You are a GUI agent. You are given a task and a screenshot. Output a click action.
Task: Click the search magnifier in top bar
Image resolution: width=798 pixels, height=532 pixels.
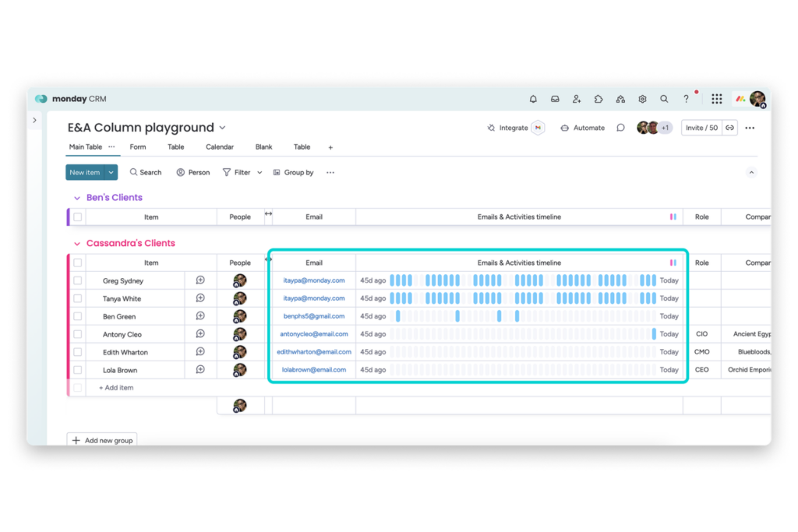664,99
